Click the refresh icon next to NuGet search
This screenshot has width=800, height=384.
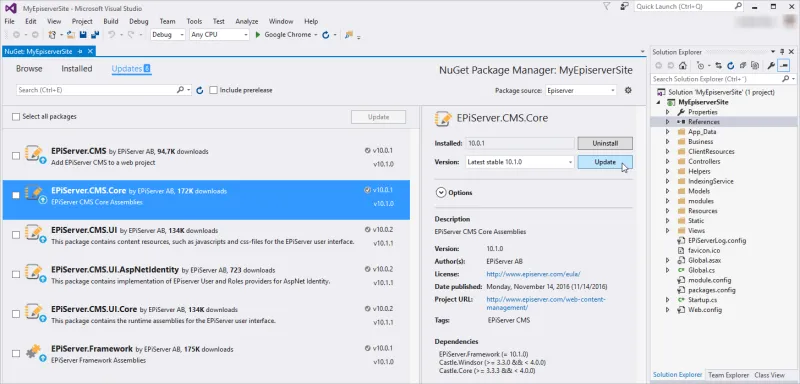coord(200,90)
